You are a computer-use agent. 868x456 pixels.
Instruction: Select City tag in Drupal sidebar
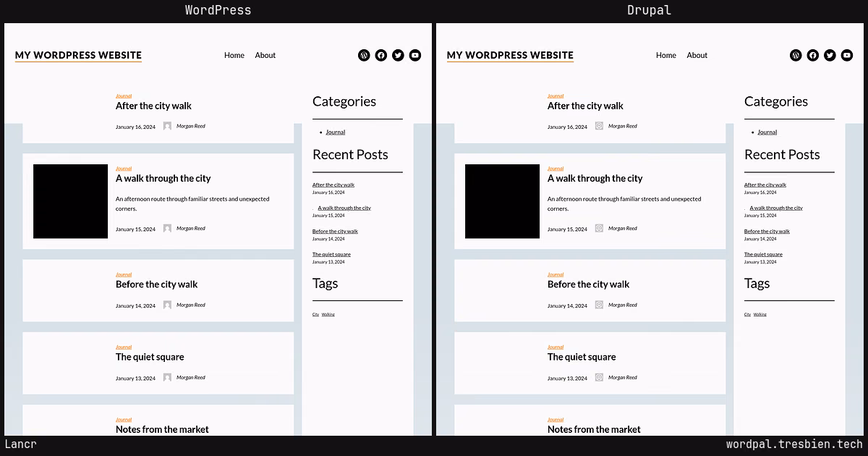747,314
